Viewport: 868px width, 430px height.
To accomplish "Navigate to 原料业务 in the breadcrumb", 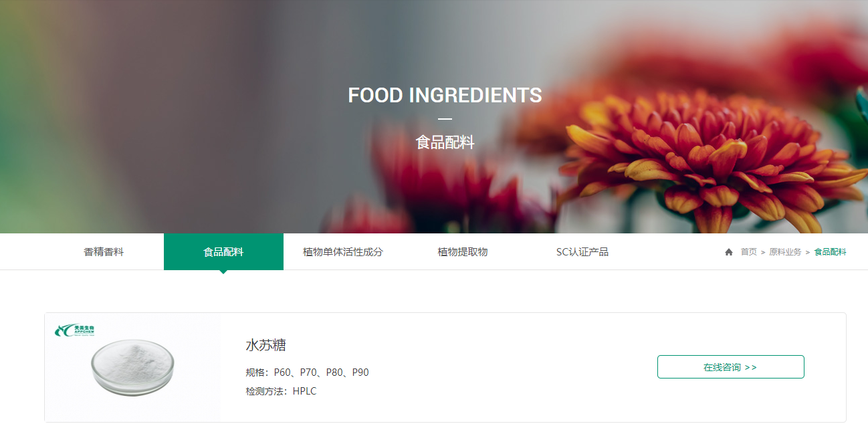I will (x=785, y=252).
